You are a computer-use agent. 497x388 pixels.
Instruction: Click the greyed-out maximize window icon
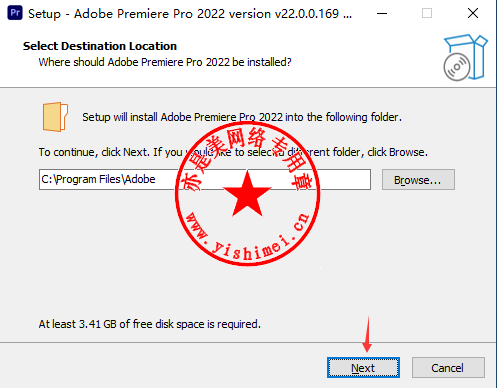pyautogui.click(x=427, y=13)
